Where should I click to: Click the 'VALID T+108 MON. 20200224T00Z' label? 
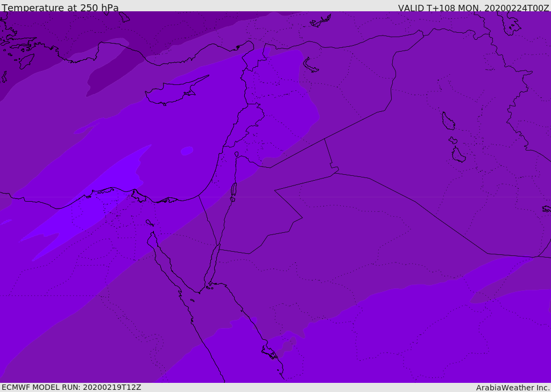coord(474,8)
